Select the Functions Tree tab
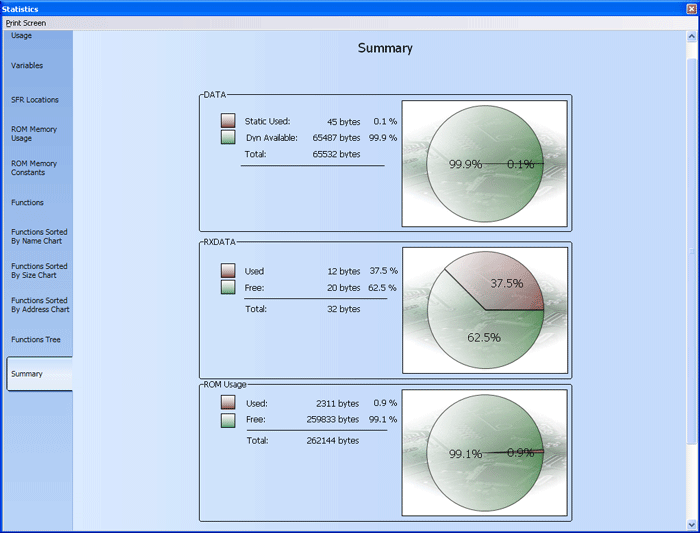 click(36, 340)
